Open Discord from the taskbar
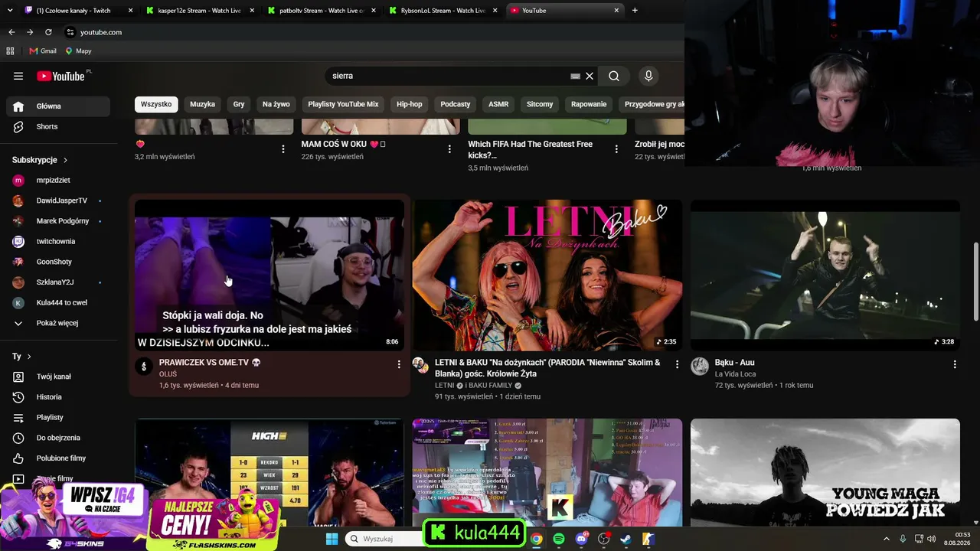 tap(581, 539)
